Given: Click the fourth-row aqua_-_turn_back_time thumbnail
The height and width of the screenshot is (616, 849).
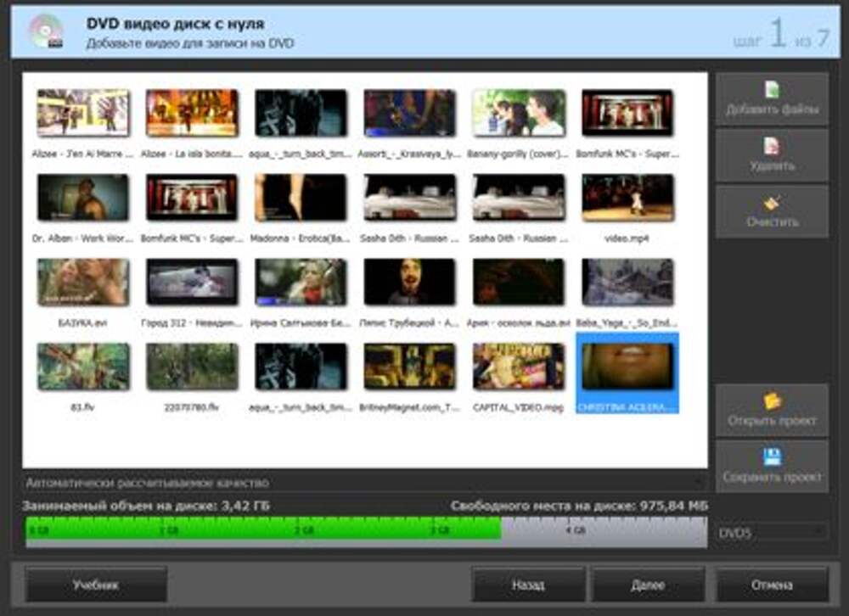Looking at the screenshot, I should 301,366.
